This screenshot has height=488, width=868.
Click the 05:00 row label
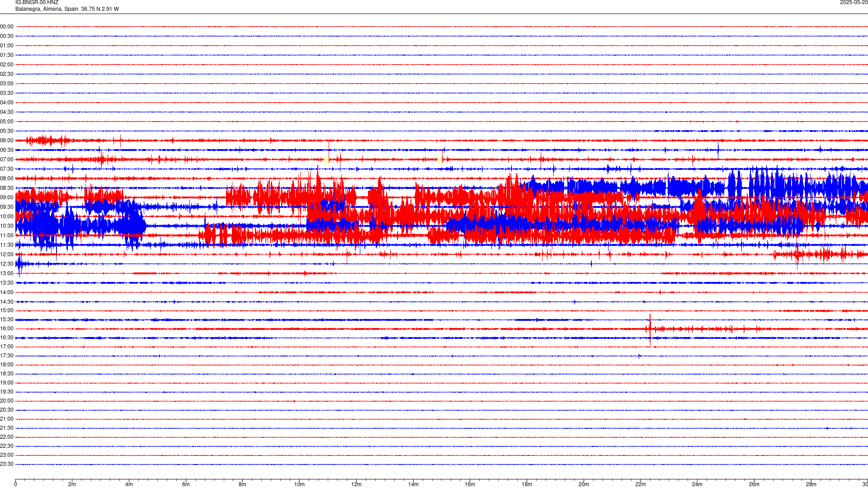[x=7, y=122]
